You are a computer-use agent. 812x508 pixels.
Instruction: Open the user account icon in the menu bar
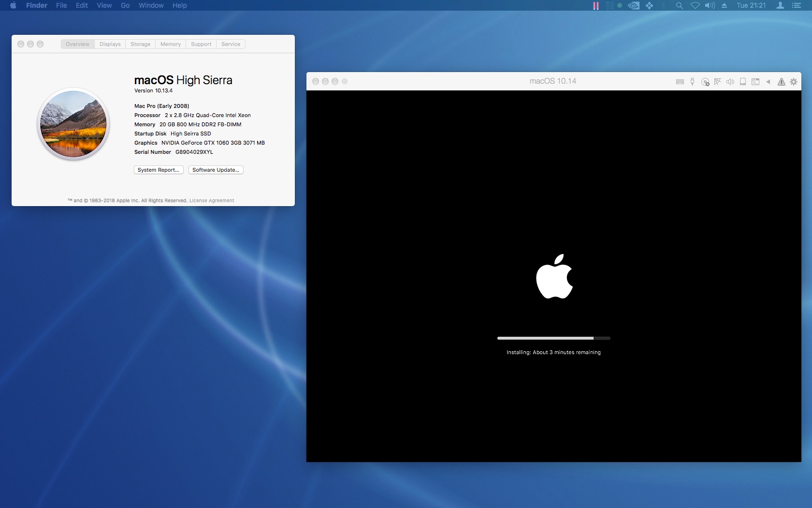(780, 5)
